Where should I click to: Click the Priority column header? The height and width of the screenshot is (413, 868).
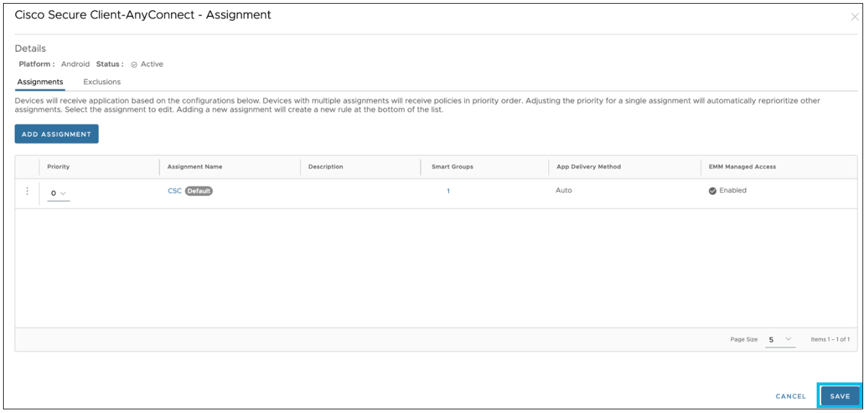[x=58, y=167]
